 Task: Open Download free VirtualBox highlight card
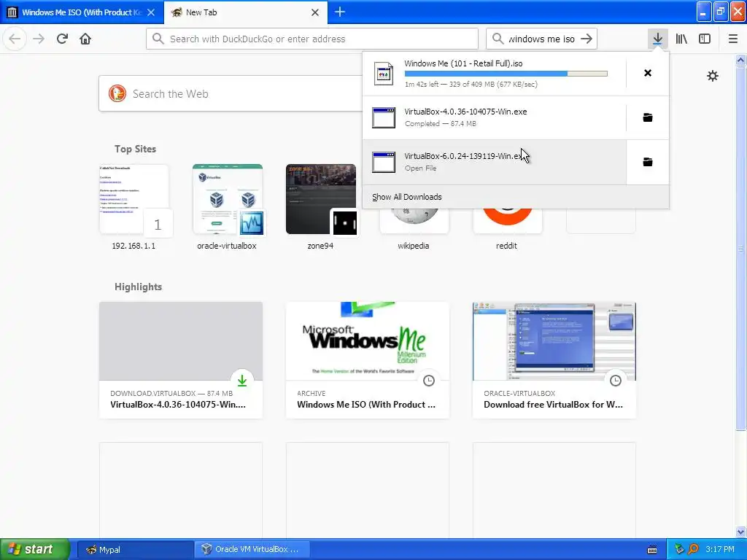554,360
